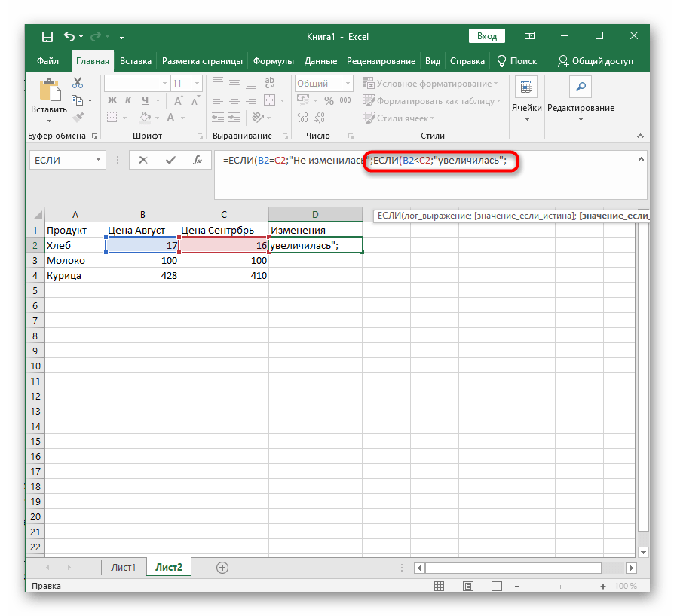The height and width of the screenshot is (616, 674).
Task: Click the Cut scissors icon
Action: pyautogui.click(x=78, y=82)
